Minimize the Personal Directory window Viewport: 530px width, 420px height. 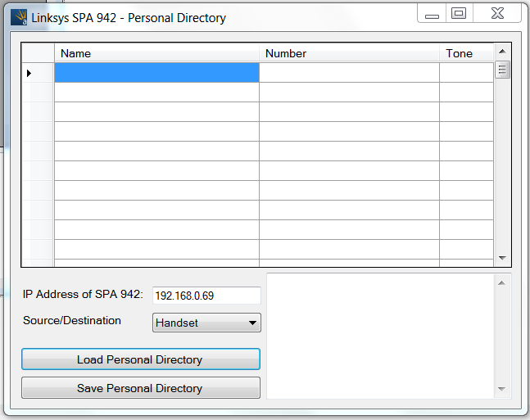click(x=432, y=14)
